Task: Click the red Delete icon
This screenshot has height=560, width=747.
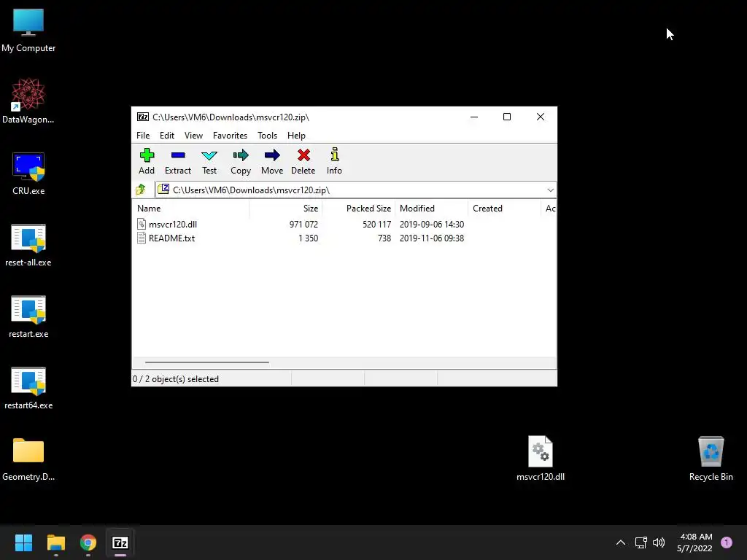Action: pyautogui.click(x=303, y=155)
